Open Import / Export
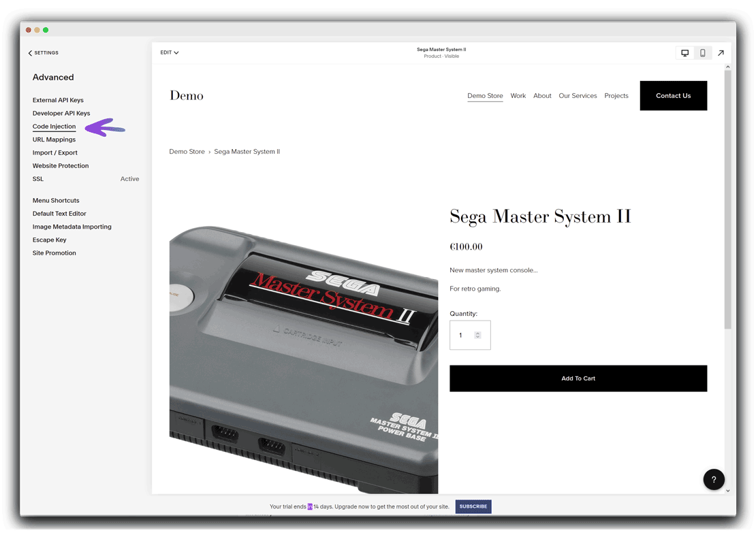756x537 pixels. (55, 152)
